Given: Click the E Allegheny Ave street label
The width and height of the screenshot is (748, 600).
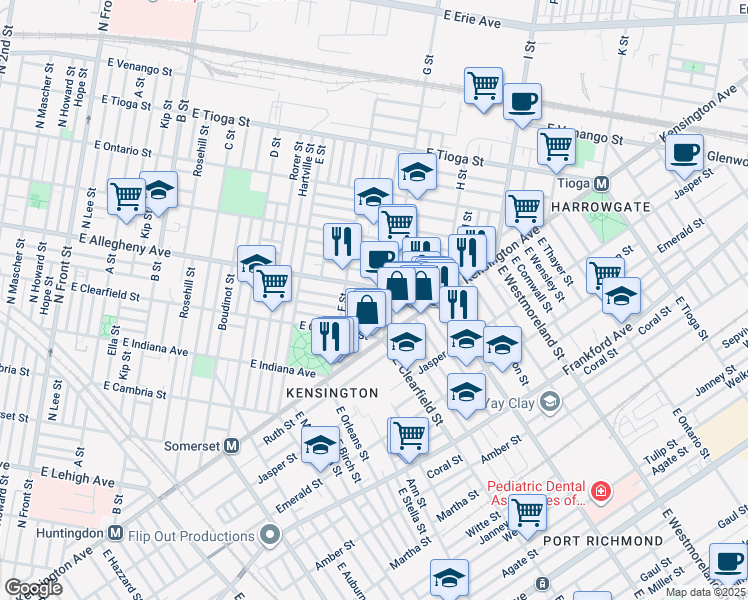Looking at the screenshot, I should 125,245.
